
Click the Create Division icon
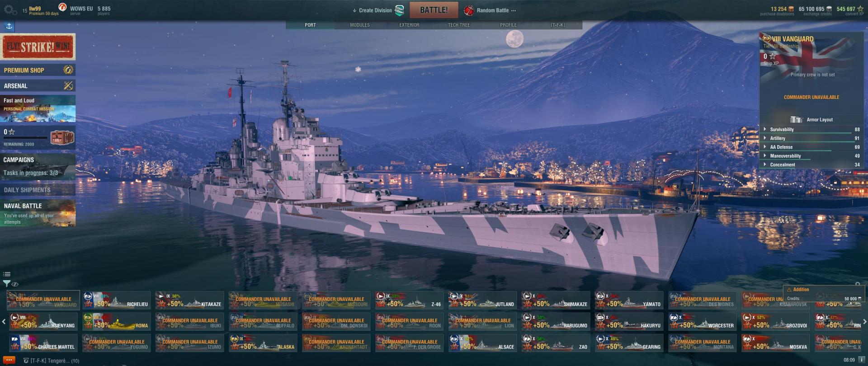pyautogui.click(x=399, y=10)
